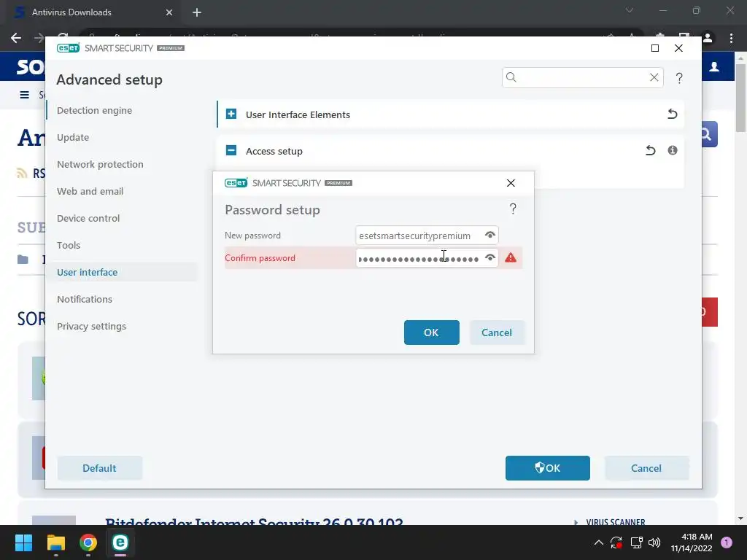Open the notification badge in the taskbar
The height and width of the screenshot is (560, 747).
point(727,542)
